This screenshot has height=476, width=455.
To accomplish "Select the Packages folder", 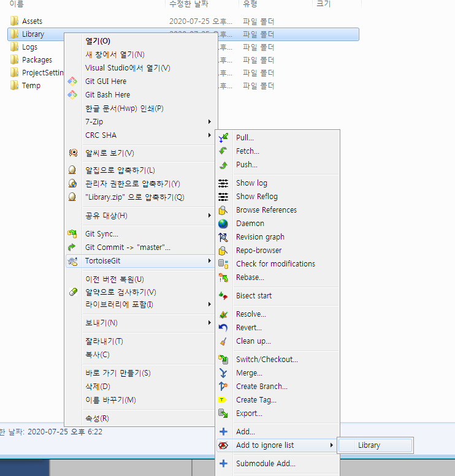I will 37,60.
